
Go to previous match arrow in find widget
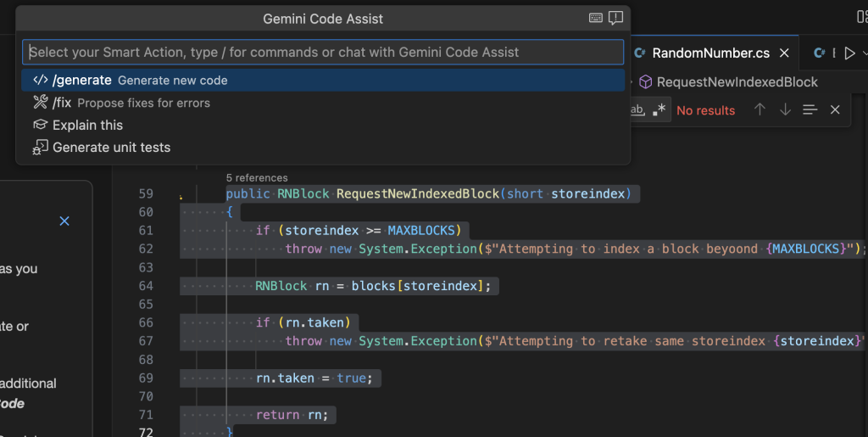pos(760,109)
